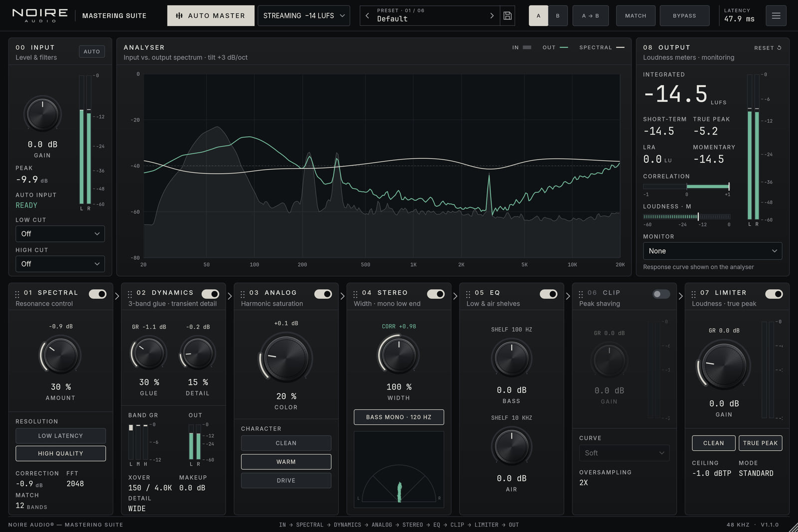
Task: Enable the 06 Clip module
Action: pyautogui.click(x=661, y=294)
